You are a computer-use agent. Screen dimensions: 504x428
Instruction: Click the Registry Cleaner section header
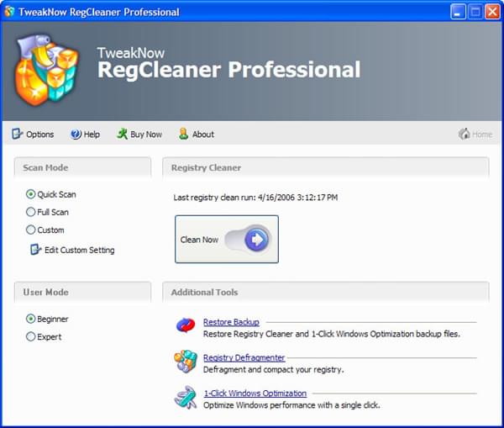326,167
